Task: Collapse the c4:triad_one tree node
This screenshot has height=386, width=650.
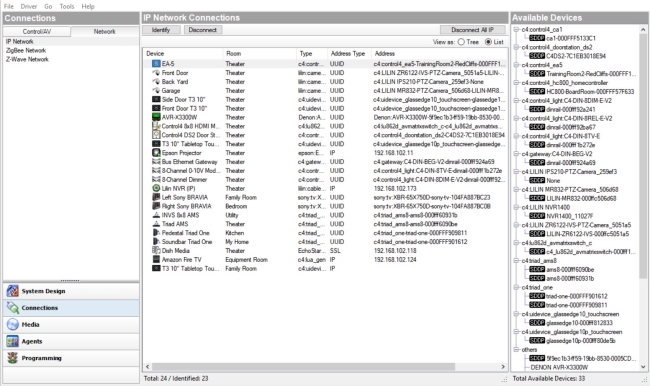Action: [x=517, y=287]
